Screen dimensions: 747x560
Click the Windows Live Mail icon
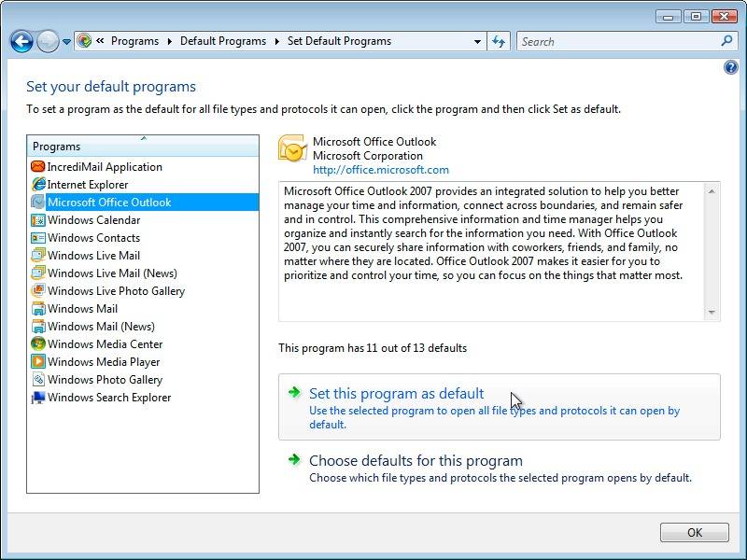click(x=38, y=255)
